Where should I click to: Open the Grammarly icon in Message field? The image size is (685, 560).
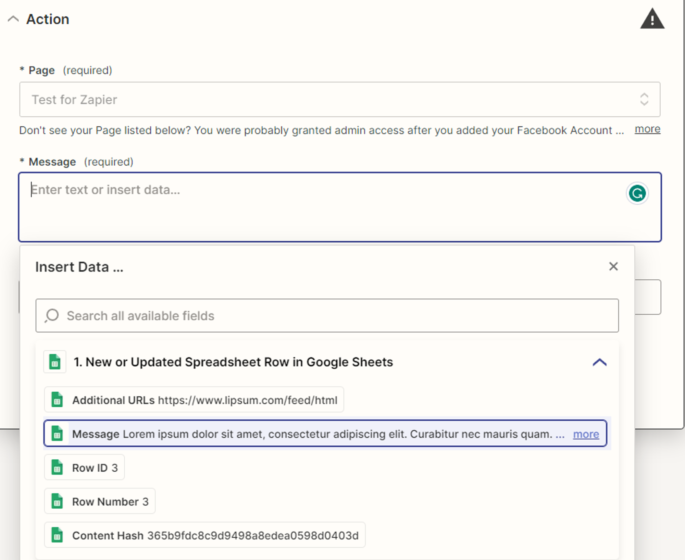pyautogui.click(x=637, y=193)
